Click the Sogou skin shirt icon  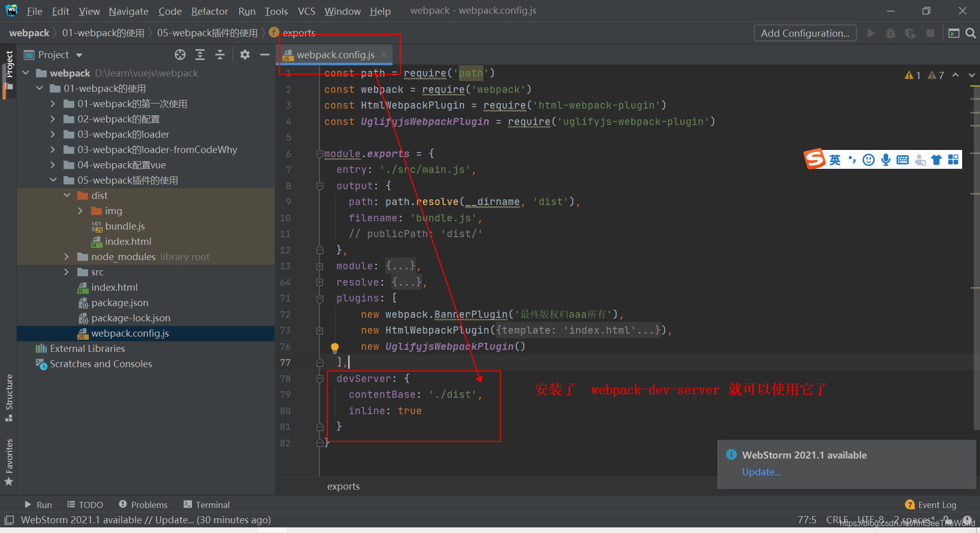pos(936,160)
